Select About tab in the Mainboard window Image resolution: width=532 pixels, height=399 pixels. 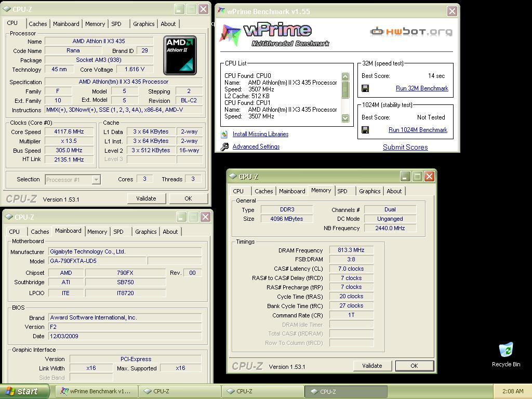(x=170, y=231)
